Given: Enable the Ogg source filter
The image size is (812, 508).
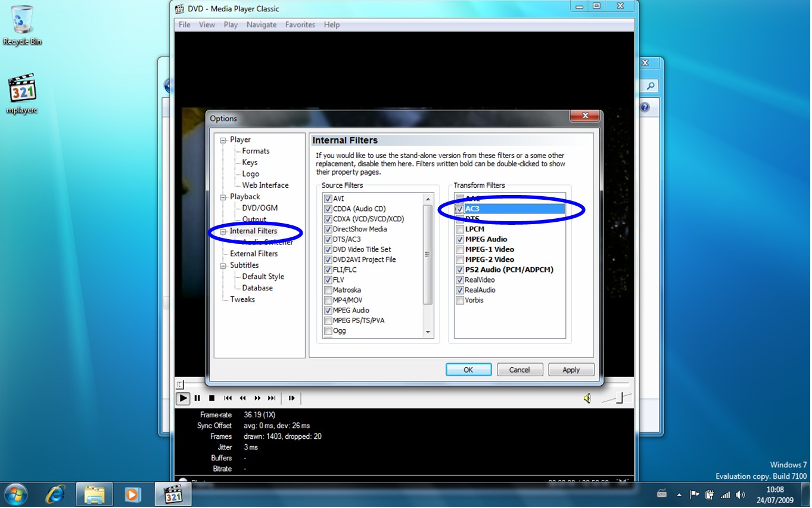Looking at the screenshot, I should tap(328, 330).
